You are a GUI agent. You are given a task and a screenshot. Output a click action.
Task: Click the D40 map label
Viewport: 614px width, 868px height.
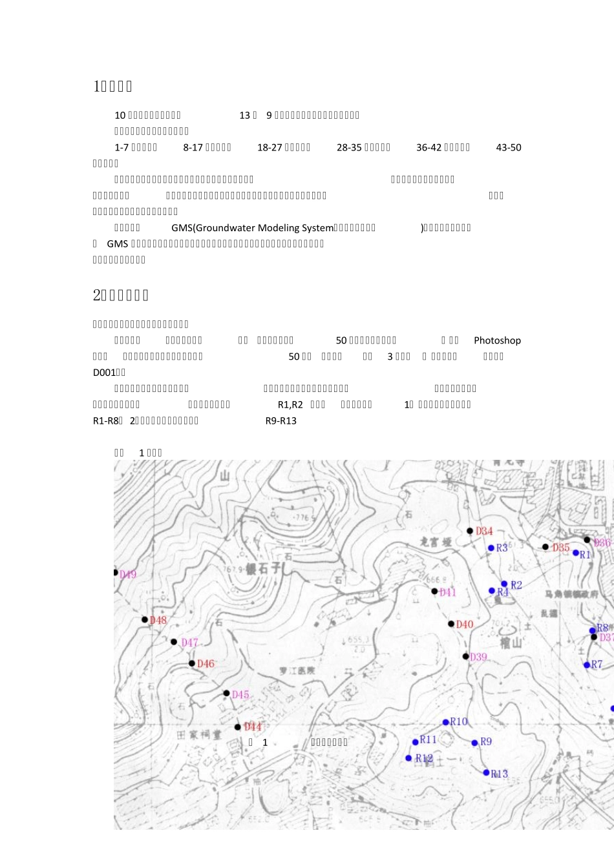click(465, 625)
